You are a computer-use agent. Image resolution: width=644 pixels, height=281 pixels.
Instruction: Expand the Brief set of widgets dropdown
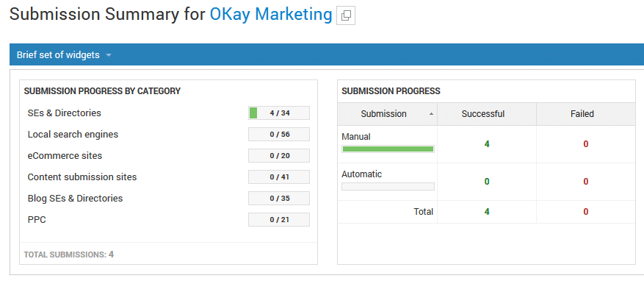(x=64, y=54)
